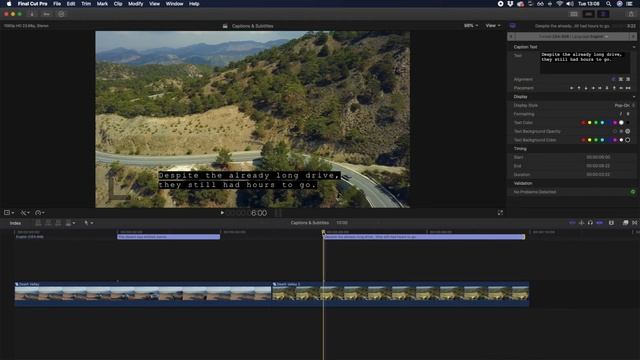This screenshot has width=640, height=360.
Task: Open the Display Style Pop-On dropdown
Action: click(x=624, y=105)
